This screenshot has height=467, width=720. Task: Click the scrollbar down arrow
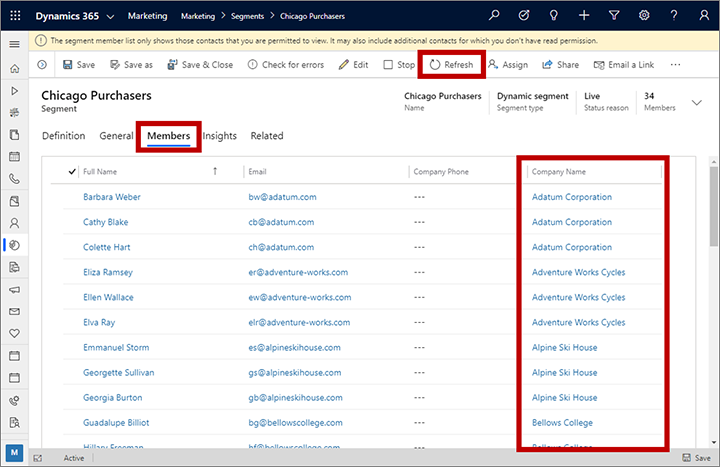[714, 443]
